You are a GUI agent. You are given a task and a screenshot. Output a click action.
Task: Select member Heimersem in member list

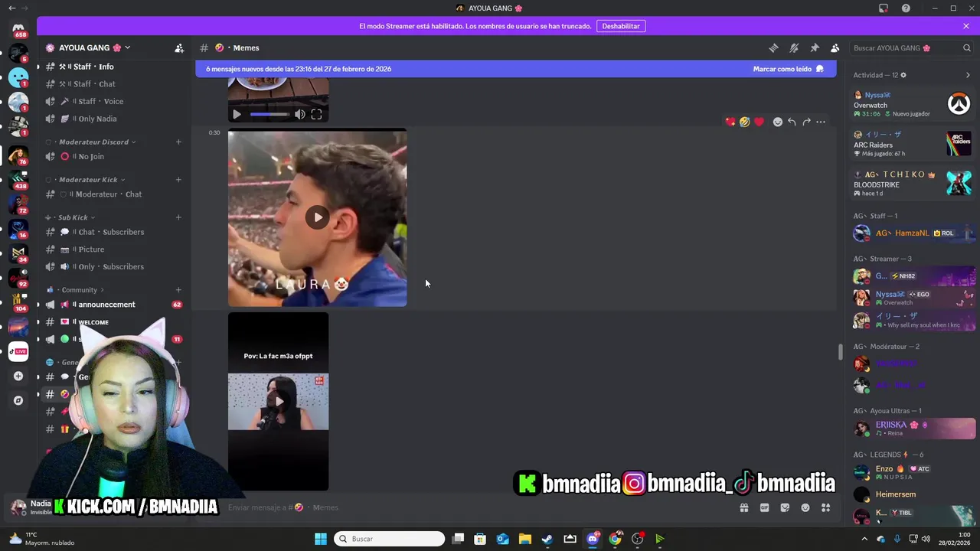pos(913,494)
